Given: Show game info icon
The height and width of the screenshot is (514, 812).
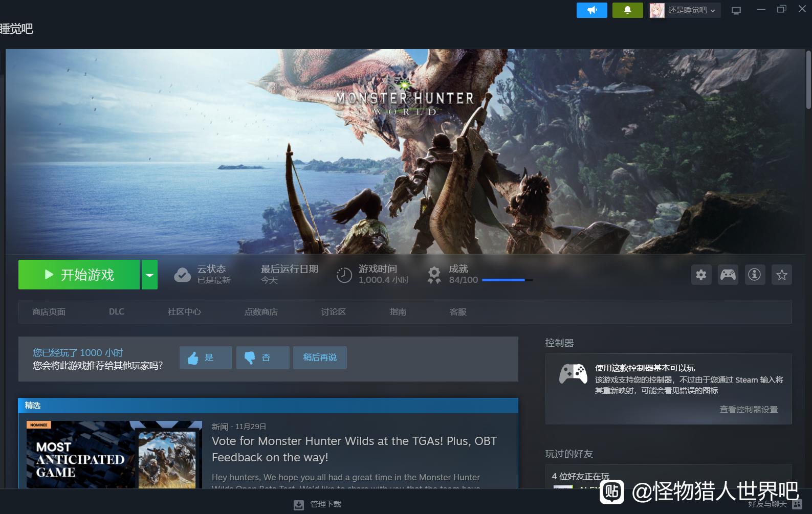Looking at the screenshot, I should 755,275.
